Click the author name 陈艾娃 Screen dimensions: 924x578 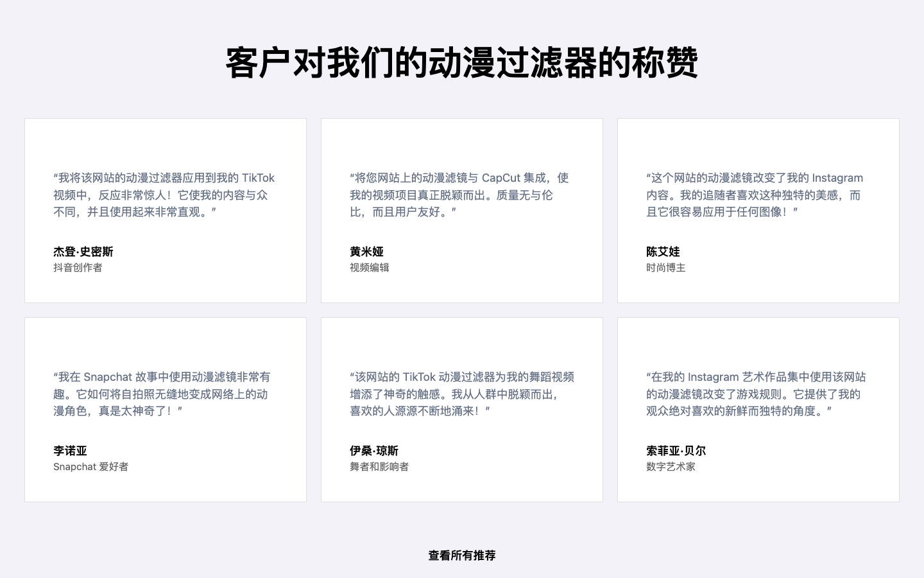click(663, 252)
